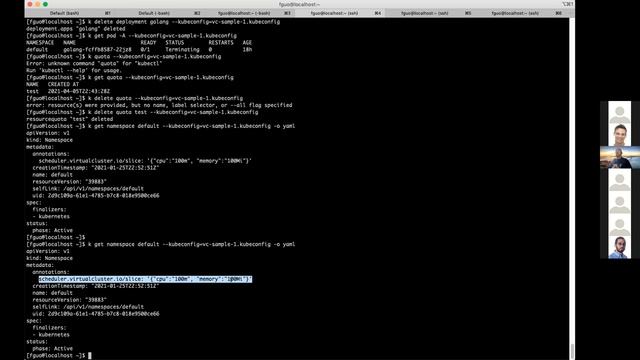Switch to the ssh tab labeled ⌘6
Image resolution: width=640 pixels, height=360 pixels.
point(521,13)
